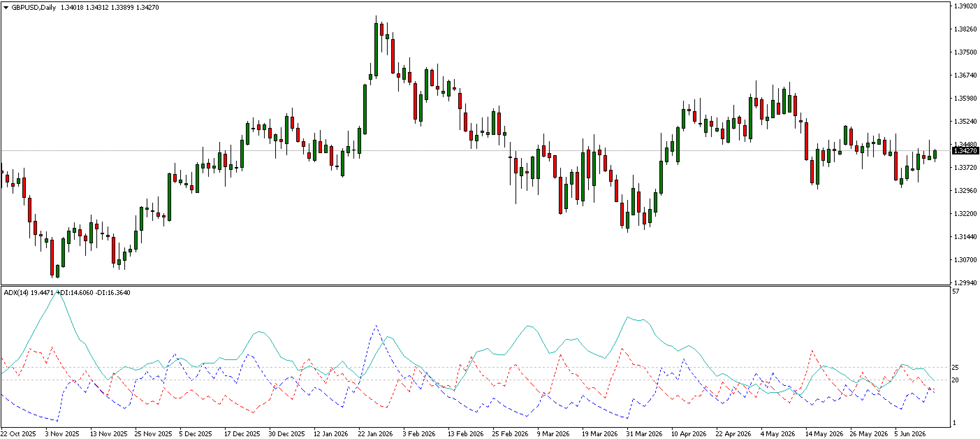Click the 17 Dec 2025 date label
This screenshot has height=439, width=980.
pos(242,434)
